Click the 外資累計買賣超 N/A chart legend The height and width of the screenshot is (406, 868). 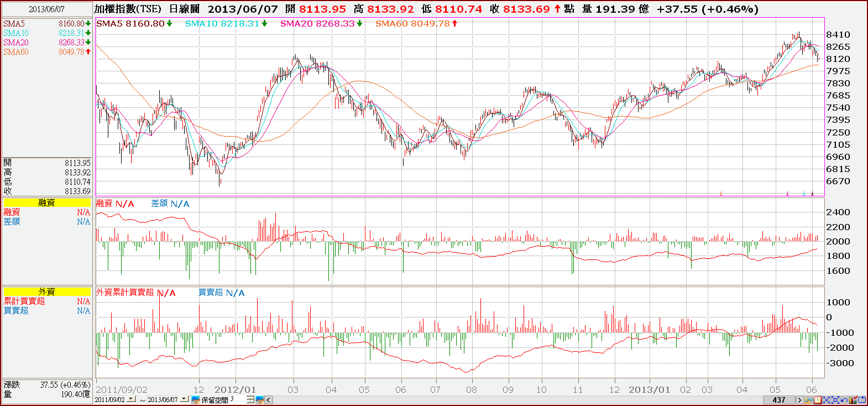click(135, 293)
